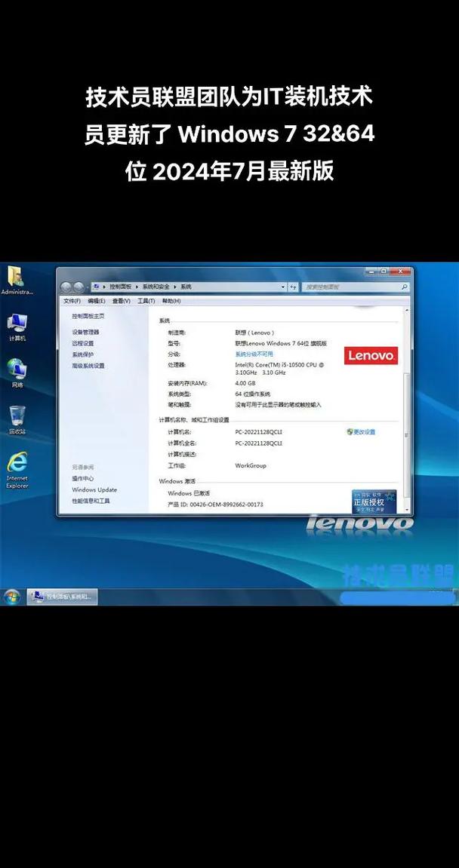Launch Internet Explorer from desktop
The height and width of the screenshot is (868, 459).
click(17, 465)
